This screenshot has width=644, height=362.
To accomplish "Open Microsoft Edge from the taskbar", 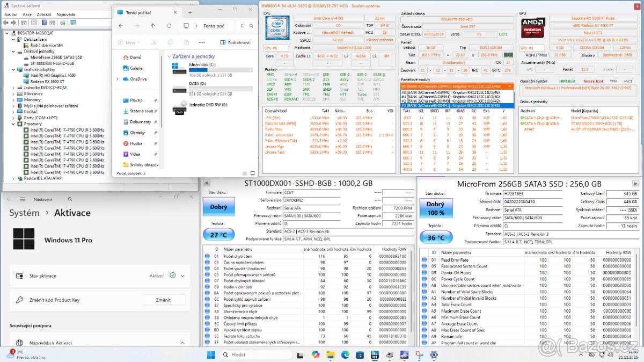I will coord(345,354).
